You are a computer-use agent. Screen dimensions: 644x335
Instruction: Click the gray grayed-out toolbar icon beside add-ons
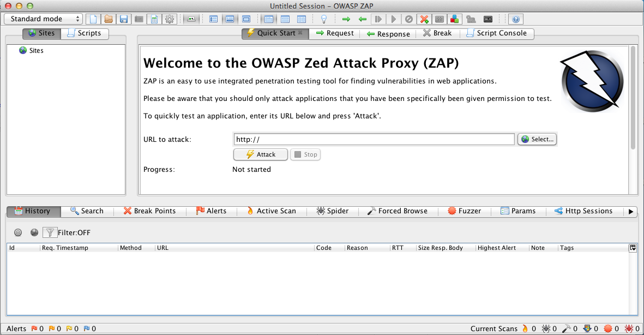(x=471, y=19)
